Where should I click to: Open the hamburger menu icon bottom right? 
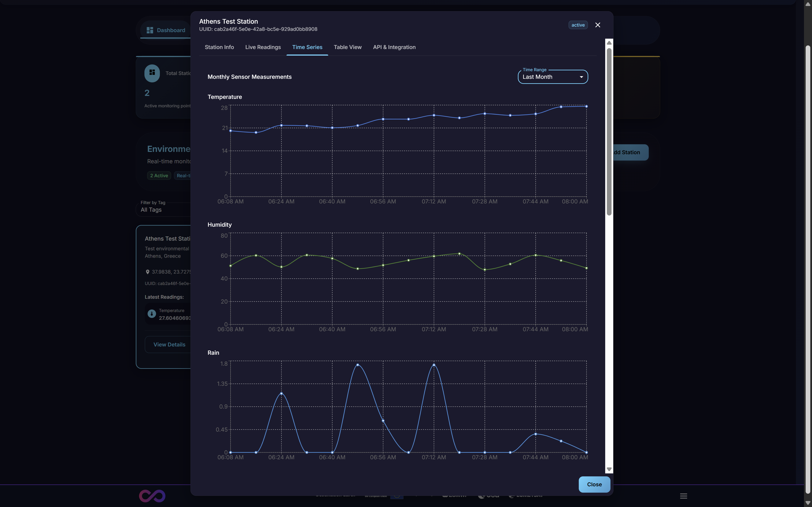point(683,496)
